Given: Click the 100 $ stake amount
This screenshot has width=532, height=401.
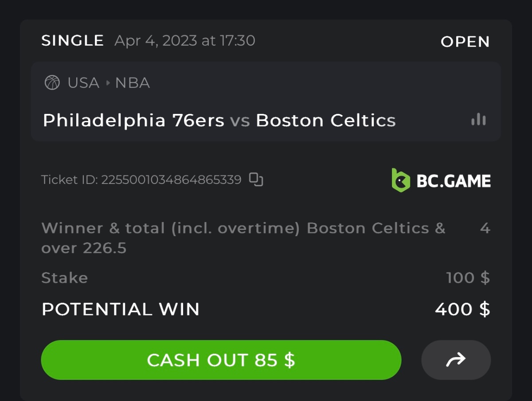Looking at the screenshot, I should [x=468, y=278].
